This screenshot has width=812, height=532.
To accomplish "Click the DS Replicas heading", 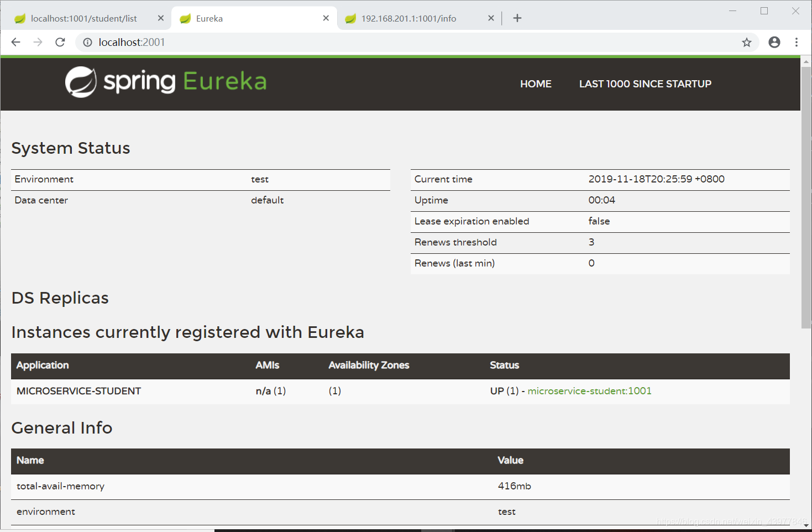I will pos(60,298).
